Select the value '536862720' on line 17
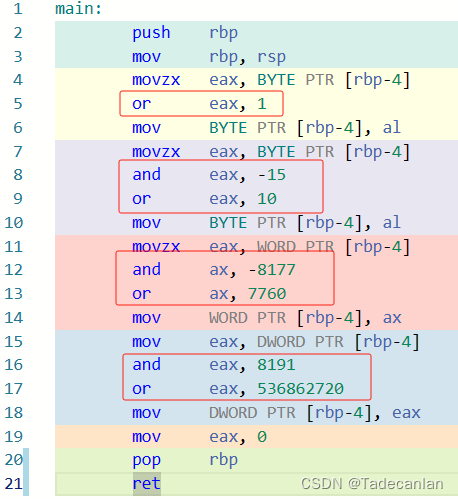 click(x=300, y=389)
